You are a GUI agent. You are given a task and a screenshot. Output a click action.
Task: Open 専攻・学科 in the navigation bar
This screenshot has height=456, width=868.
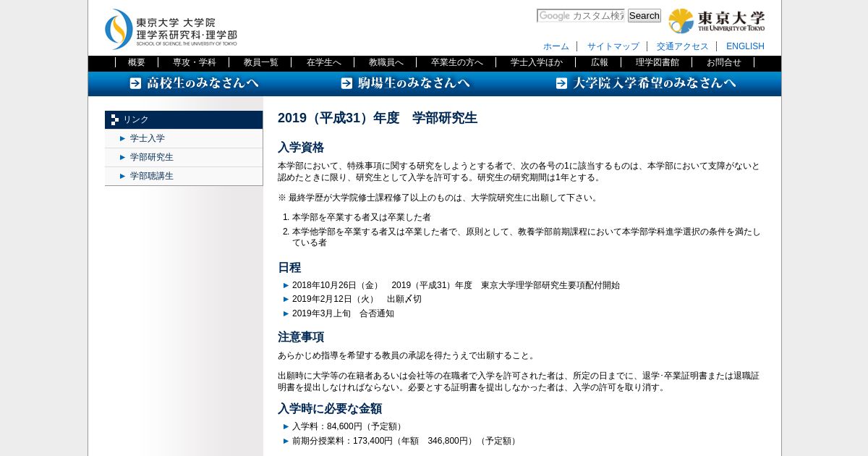[x=195, y=62]
